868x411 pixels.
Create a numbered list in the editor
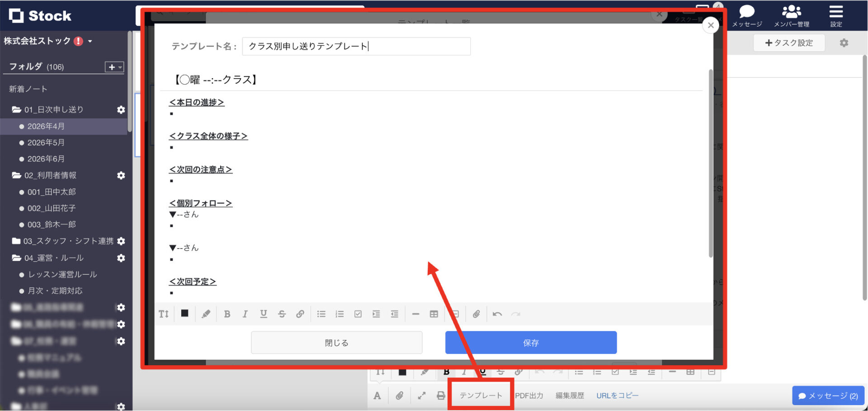pyautogui.click(x=340, y=314)
